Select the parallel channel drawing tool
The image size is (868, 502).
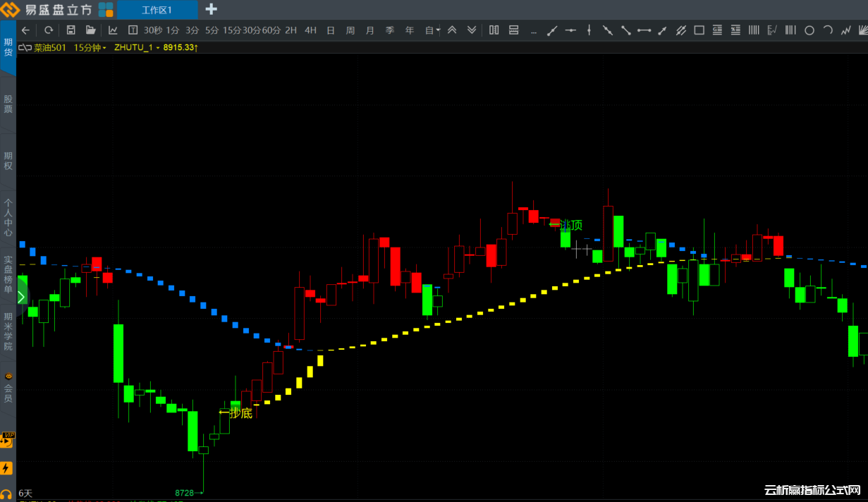tap(680, 30)
